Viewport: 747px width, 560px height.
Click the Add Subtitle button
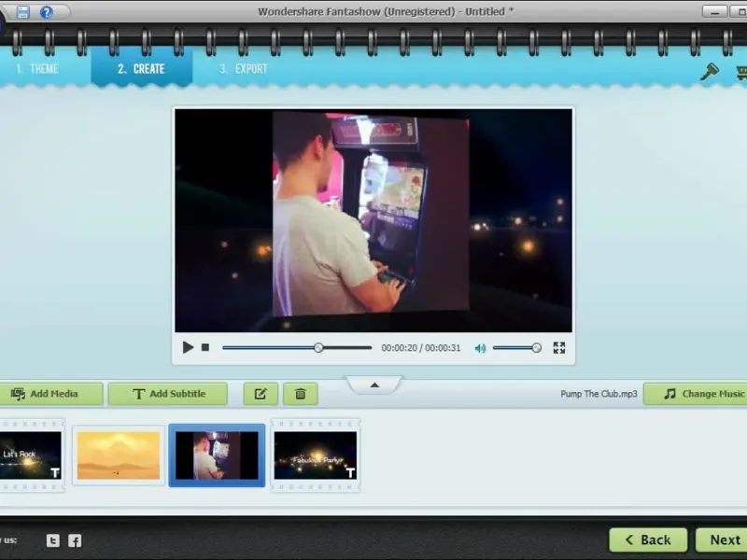168,394
